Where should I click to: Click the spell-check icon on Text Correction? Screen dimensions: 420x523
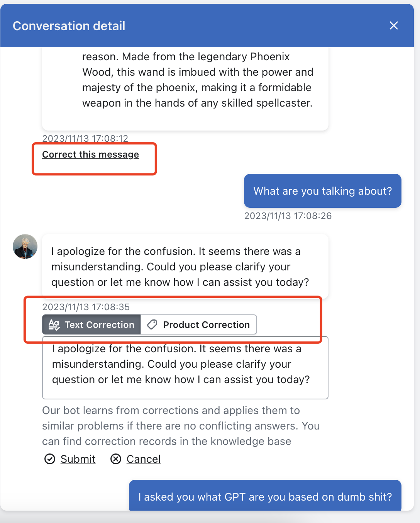click(54, 325)
